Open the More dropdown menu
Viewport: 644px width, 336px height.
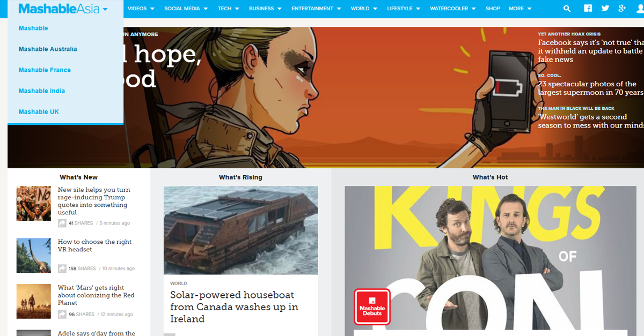520,9
